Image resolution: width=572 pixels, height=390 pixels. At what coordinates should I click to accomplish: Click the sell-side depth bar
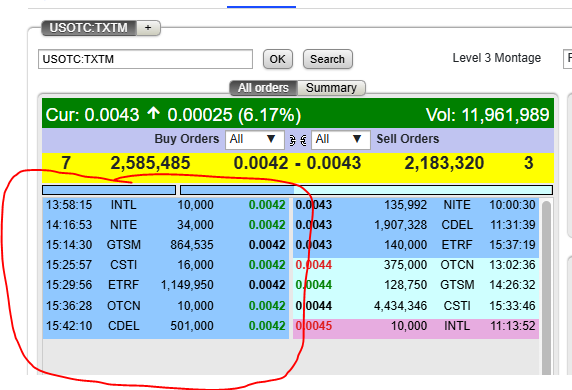click(366, 190)
